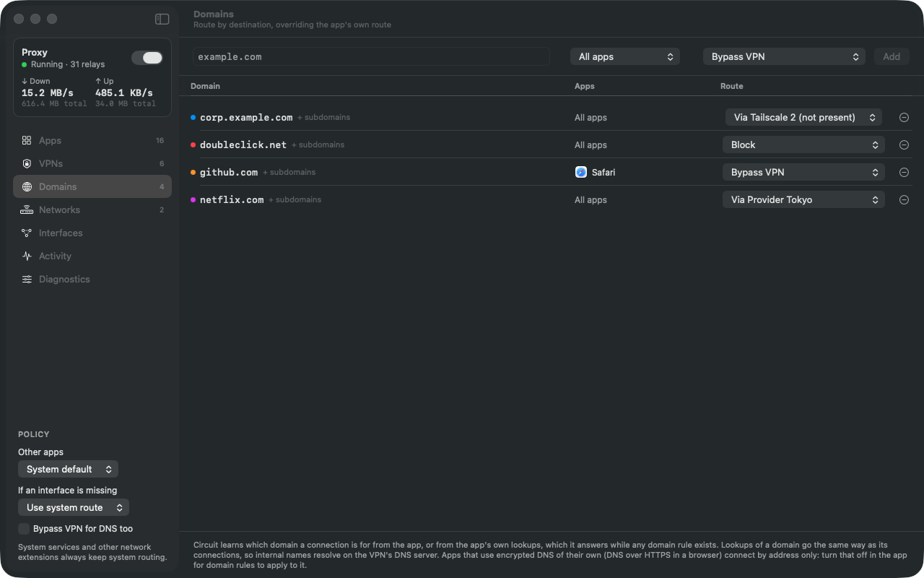Select the doubleclick.net domain name
The height and width of the screenshot is (578, 924).
click(243, 144)
